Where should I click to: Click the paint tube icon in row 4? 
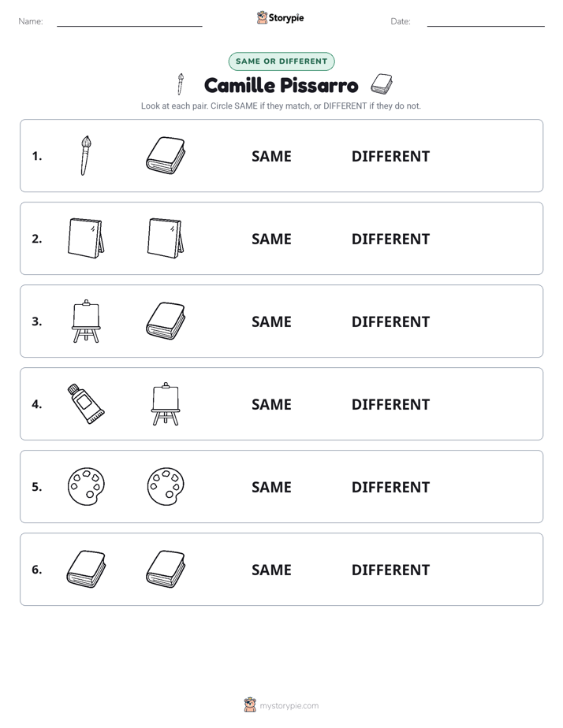tap(86, 403)
